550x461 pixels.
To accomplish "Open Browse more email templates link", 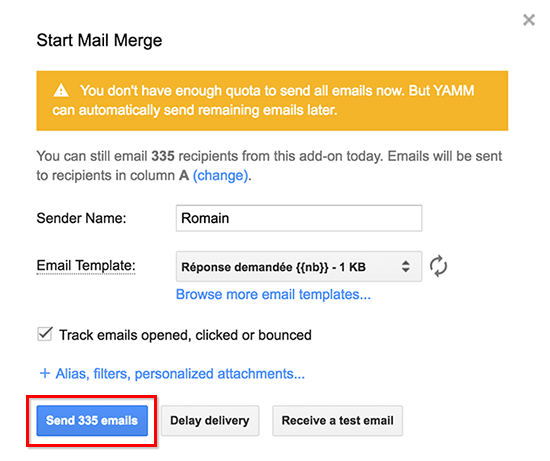I will click(x=273, y=294).
